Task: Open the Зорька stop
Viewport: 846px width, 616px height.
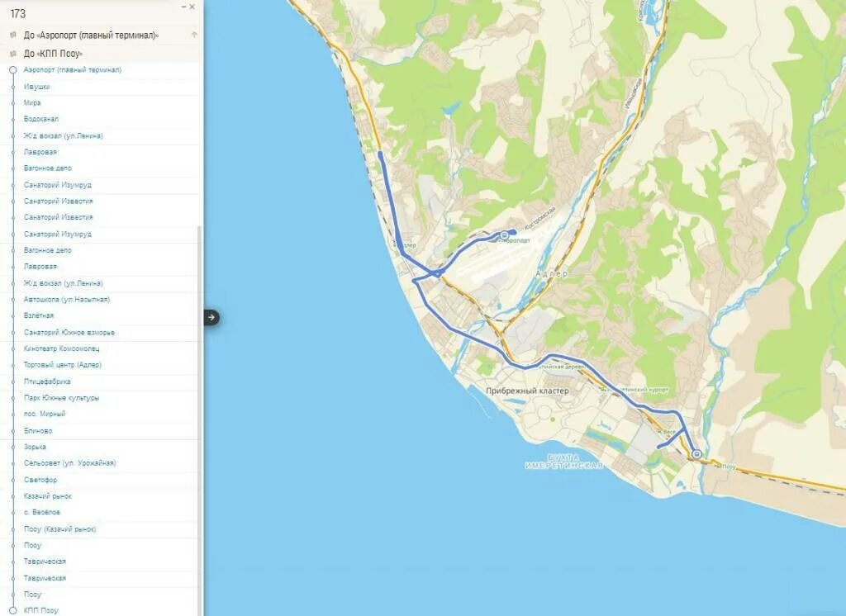Action: [35, 448]
